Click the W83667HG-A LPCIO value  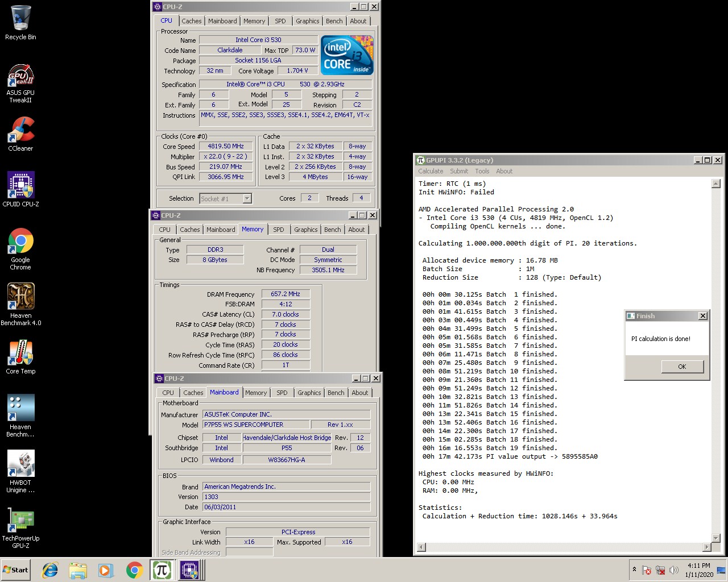click(x=287, y=460)
